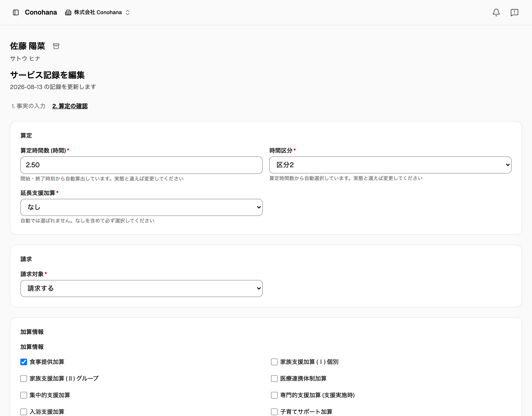Open the 時間区分 dropdown

(390, 165)
